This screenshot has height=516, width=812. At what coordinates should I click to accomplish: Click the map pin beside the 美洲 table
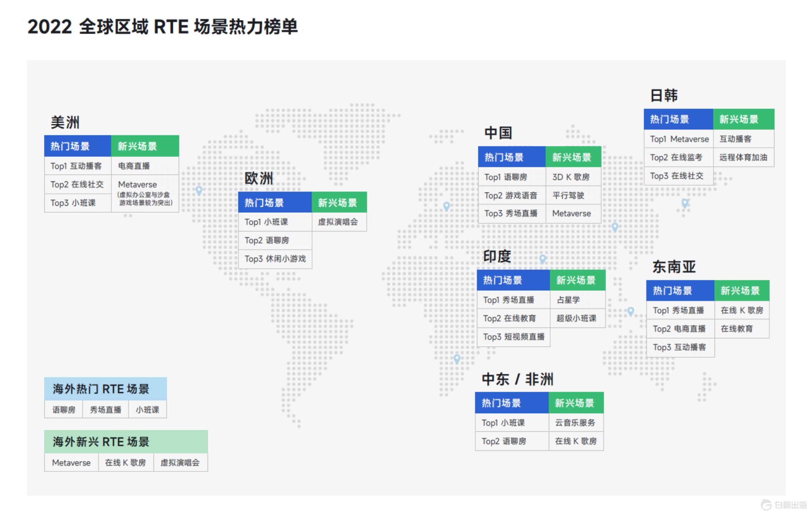click(x=199, y=190)
